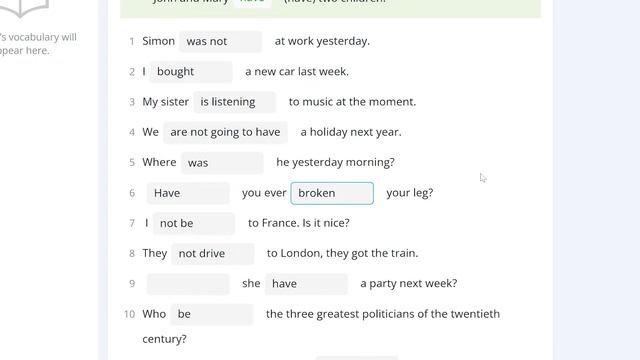Edit the 'are not going to have' field
The height and width of the screenshot is (360, 640).
[226, 132]
